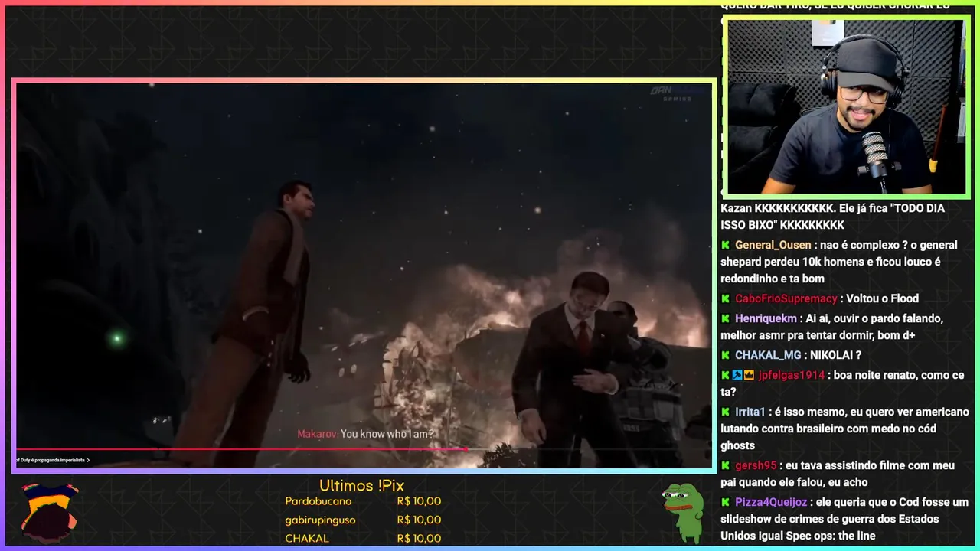Click the message mentioning 'Spec ops: the line'
The width and height of the screenshot is (980, 551).
click(844, 519)
